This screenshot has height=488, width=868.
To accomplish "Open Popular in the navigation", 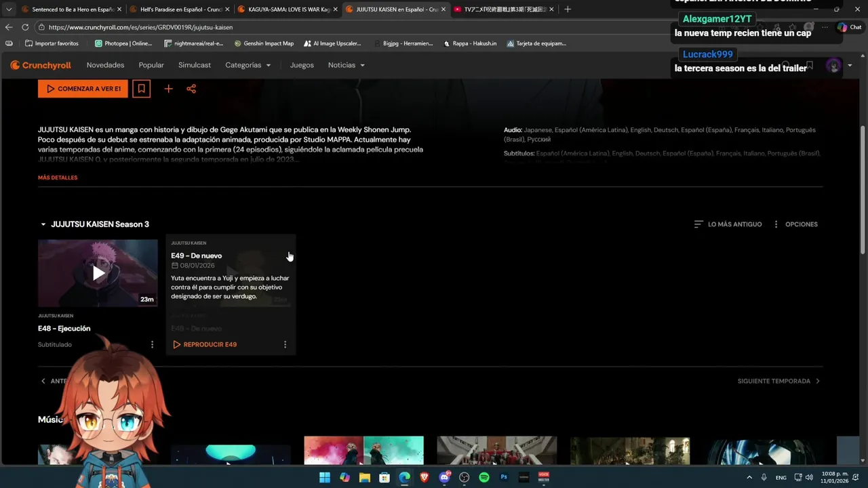I will point(151,65).
